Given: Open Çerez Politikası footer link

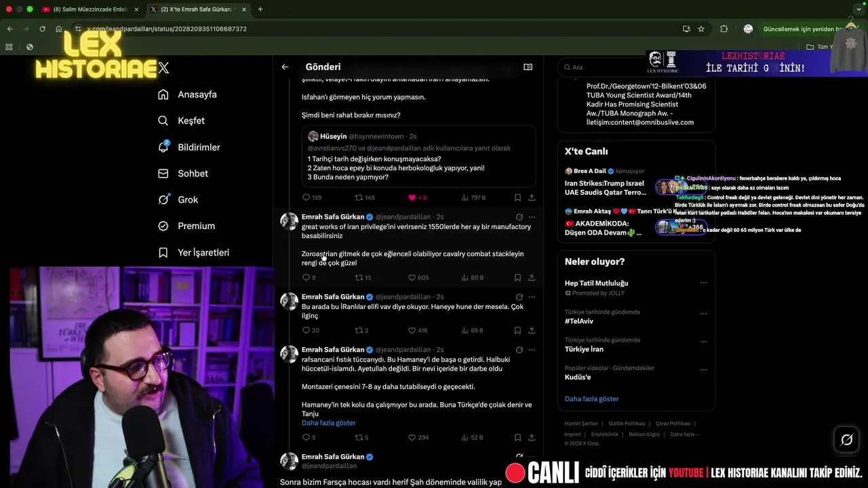Looking at the screenshot, I should point(673,424).
